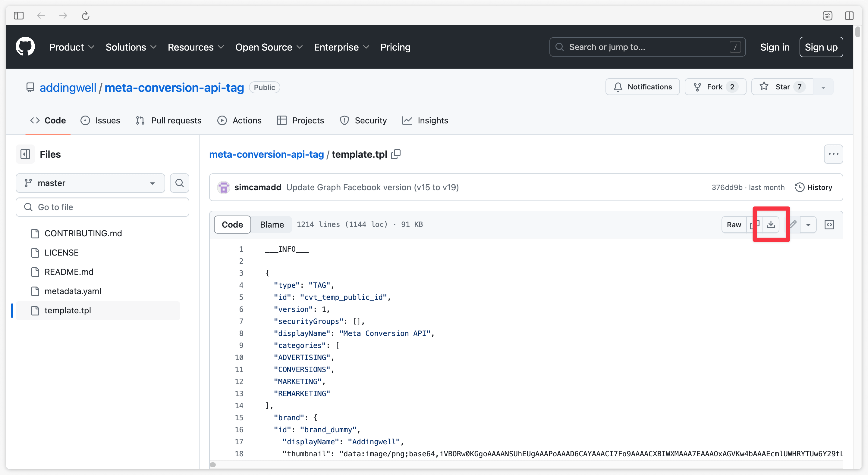Switch to the Blame tab
Screen dimensions: 868x475
[271, 224]
